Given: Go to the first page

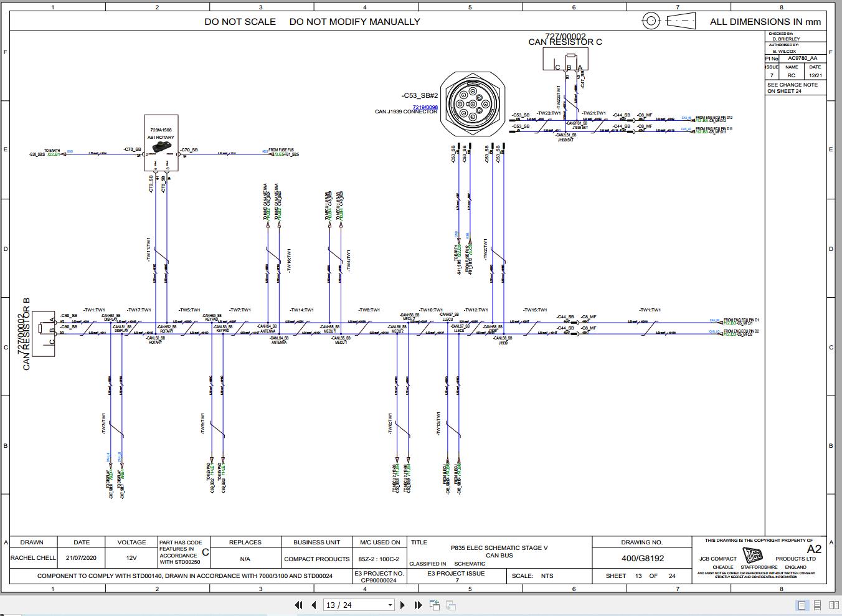Looking at the screenshot, I should (298, 605).
